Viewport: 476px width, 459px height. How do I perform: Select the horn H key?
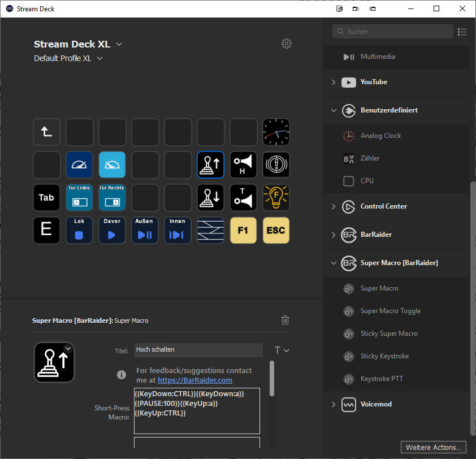click(243, 165)
